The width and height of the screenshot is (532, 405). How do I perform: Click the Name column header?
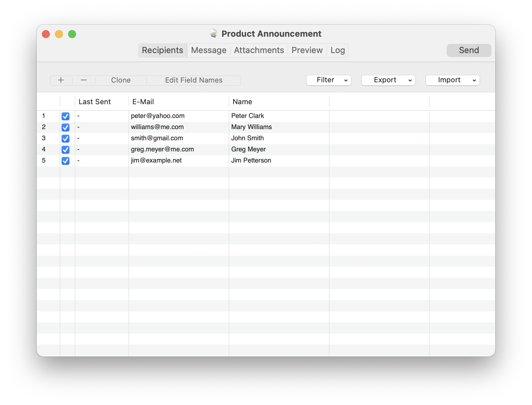point(279,102)
